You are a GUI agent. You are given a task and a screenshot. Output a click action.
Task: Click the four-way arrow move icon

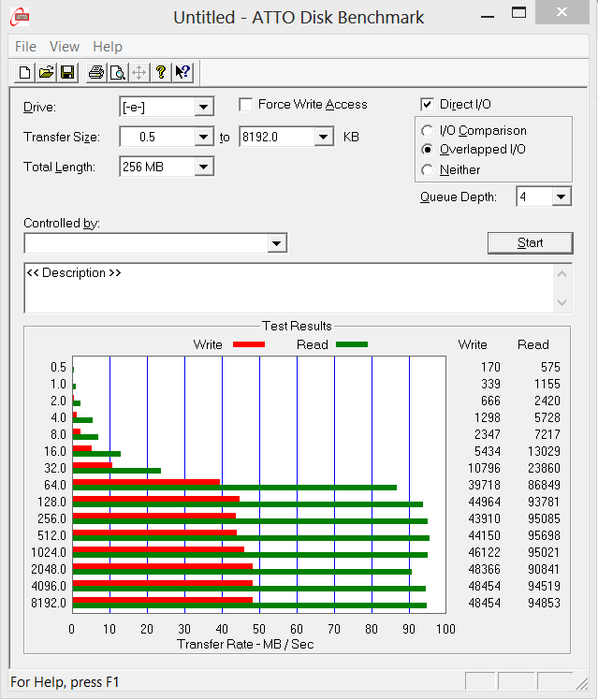139,72
